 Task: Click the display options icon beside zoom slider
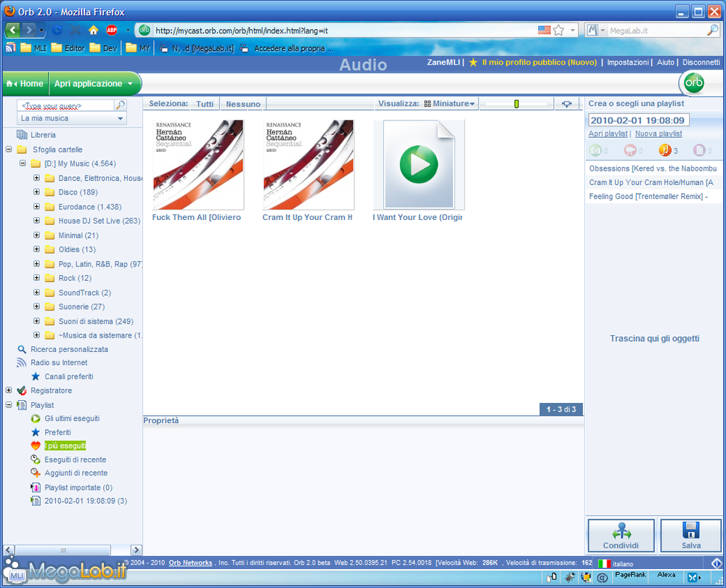567,104
